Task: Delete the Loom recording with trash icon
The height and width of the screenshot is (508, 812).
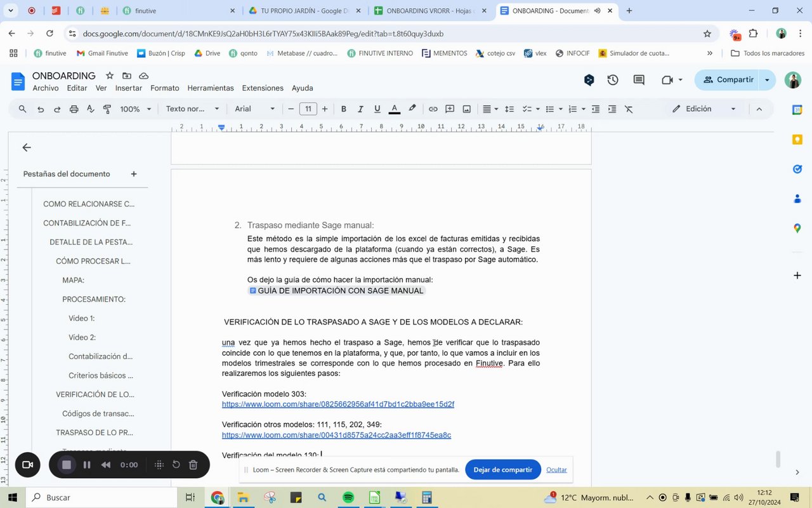Action: pos(193,465)
